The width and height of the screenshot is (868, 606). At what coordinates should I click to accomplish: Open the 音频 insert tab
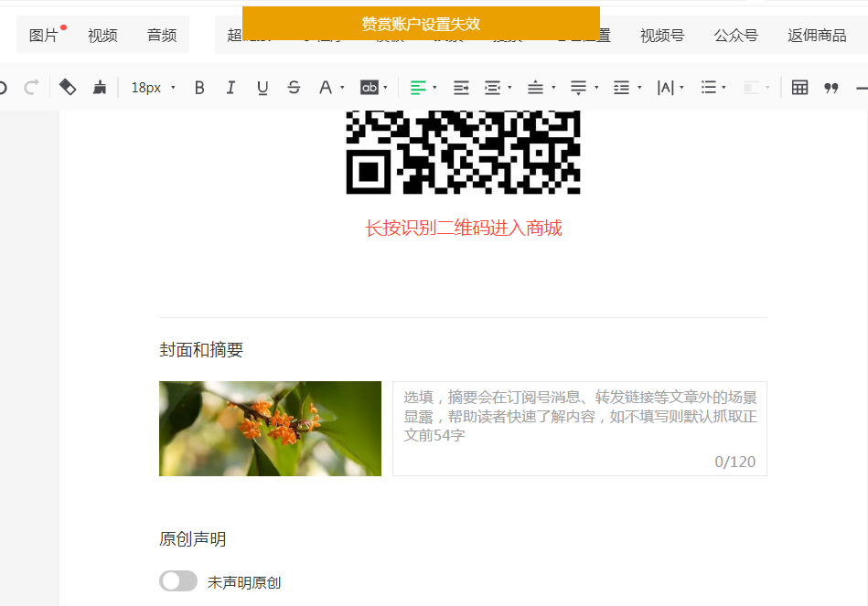point(162,36)
